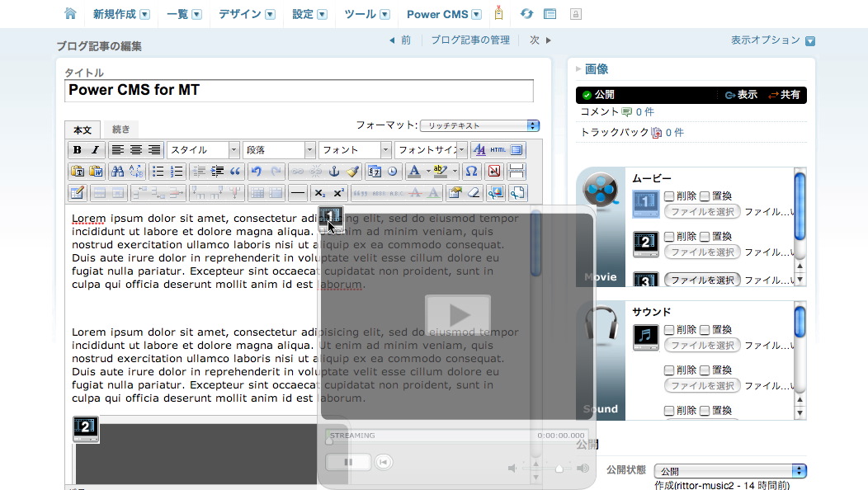This screenshot has width=868, height=490.
Task: Open the ツール menu
Action: coord(367,14)
